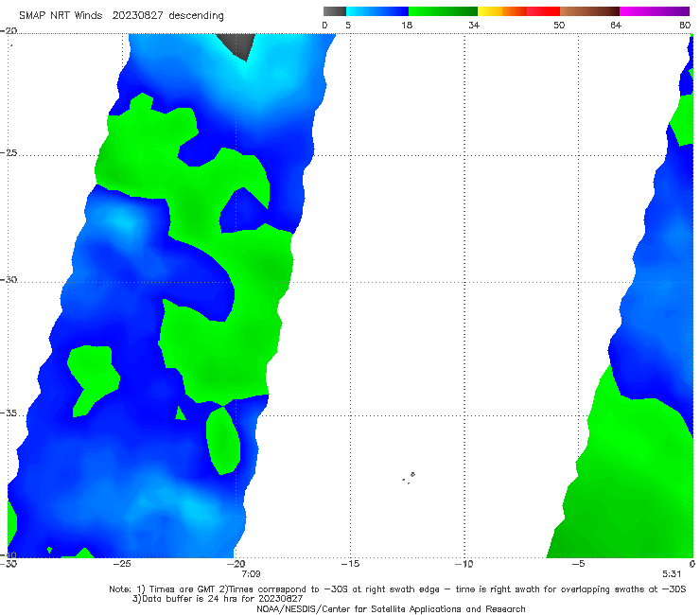
Task: Click the '-25' latitude label on the vertical axis
Action: [9, 152]
